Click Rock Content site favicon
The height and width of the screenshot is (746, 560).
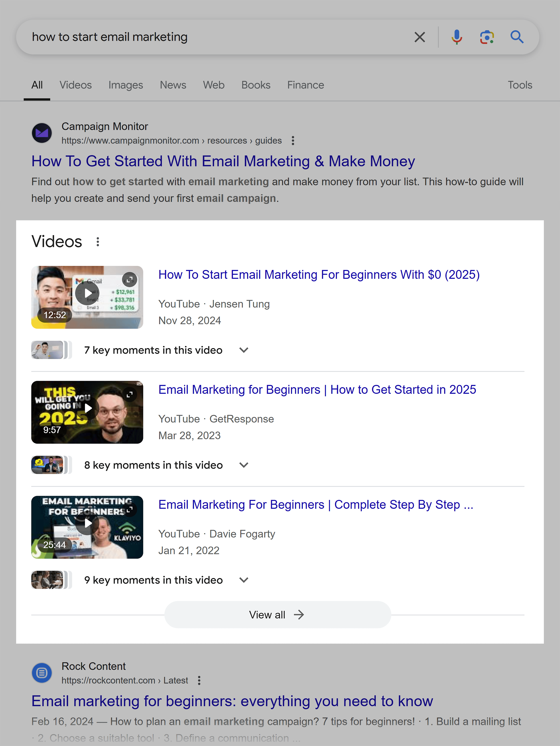pos(42,673)
